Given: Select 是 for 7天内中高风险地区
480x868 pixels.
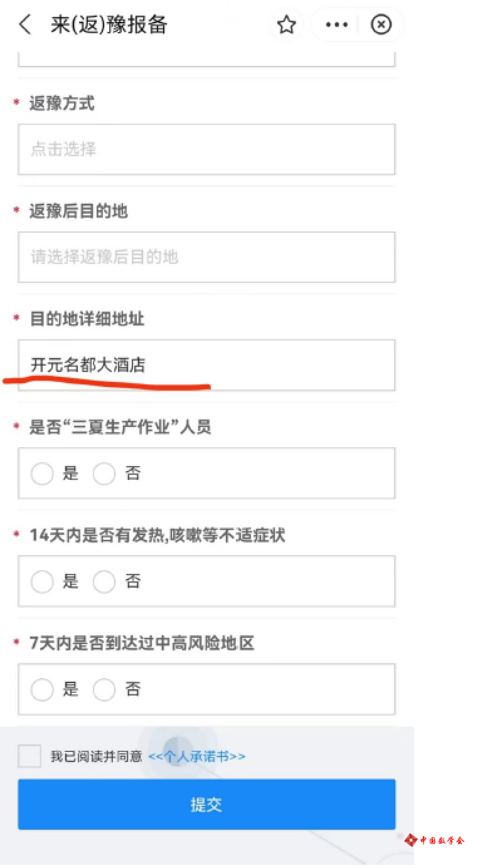Looking at the screenshot, I should [x=42, y=689].
